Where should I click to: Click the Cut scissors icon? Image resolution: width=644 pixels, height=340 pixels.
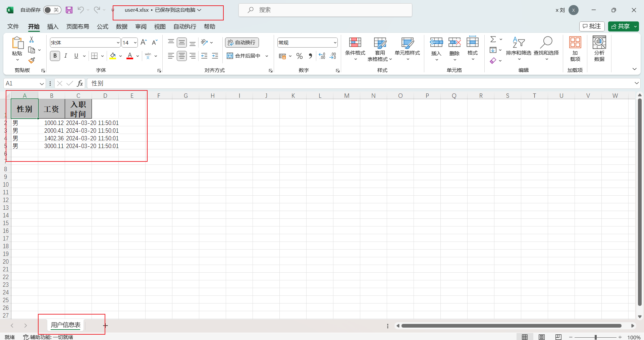[x=32, y=40]
